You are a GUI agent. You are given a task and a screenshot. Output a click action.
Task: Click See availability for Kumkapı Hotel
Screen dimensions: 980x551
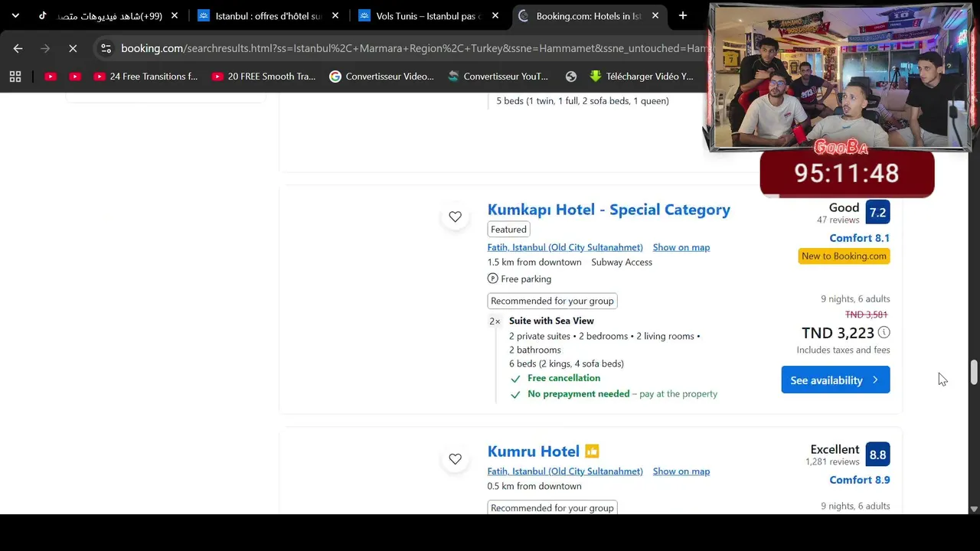click(x=835, y=380)
